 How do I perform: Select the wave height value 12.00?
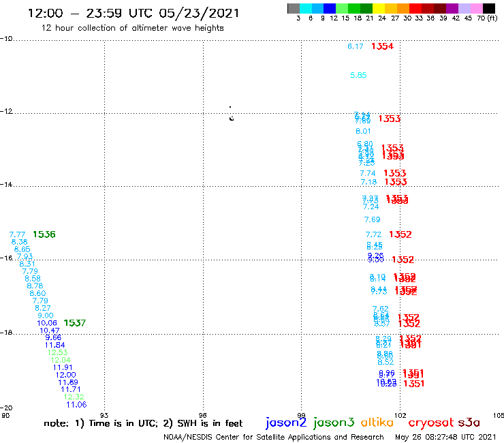[65, 375]
